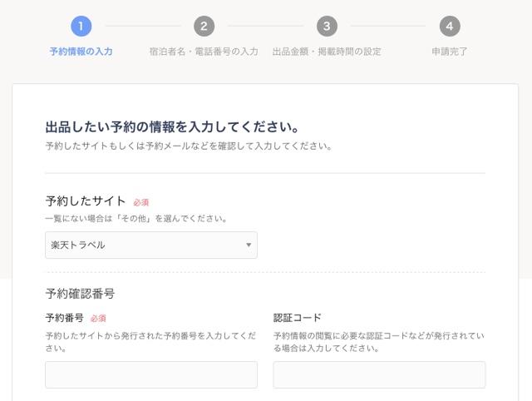Focus the 認証コード input field
This screenshot has height=401, width=532.
pyautogui.click(x=379, y=374)
